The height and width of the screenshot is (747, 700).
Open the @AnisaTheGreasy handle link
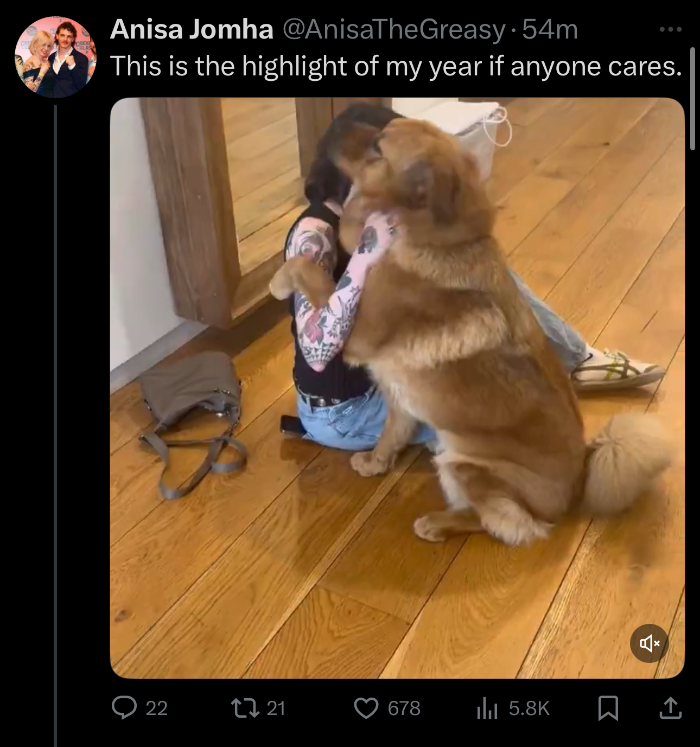coord(394,29)
